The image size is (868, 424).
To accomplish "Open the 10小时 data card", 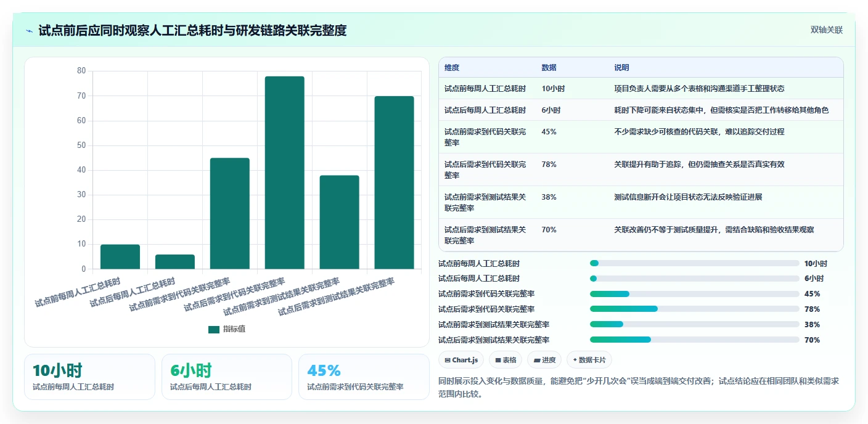I will tap(89, 377).
